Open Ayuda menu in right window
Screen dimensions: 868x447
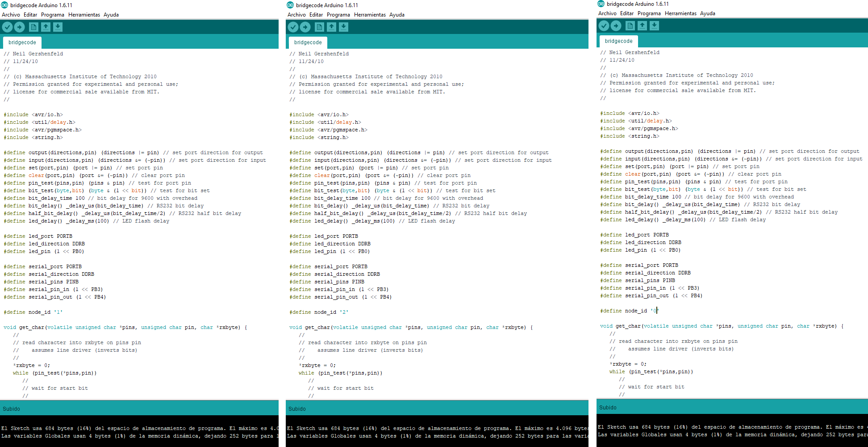click(708, 13)
